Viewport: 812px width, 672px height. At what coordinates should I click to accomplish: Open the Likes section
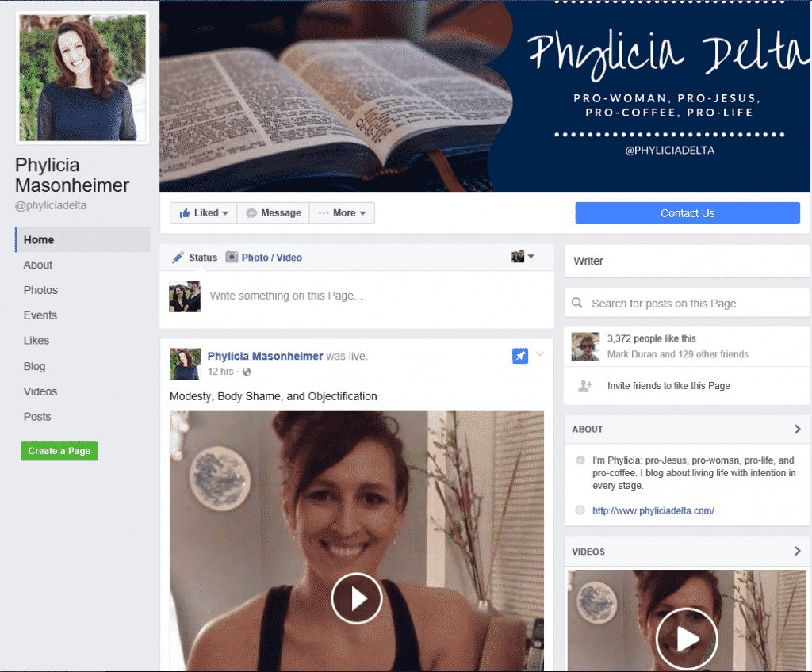pos(36,341)
